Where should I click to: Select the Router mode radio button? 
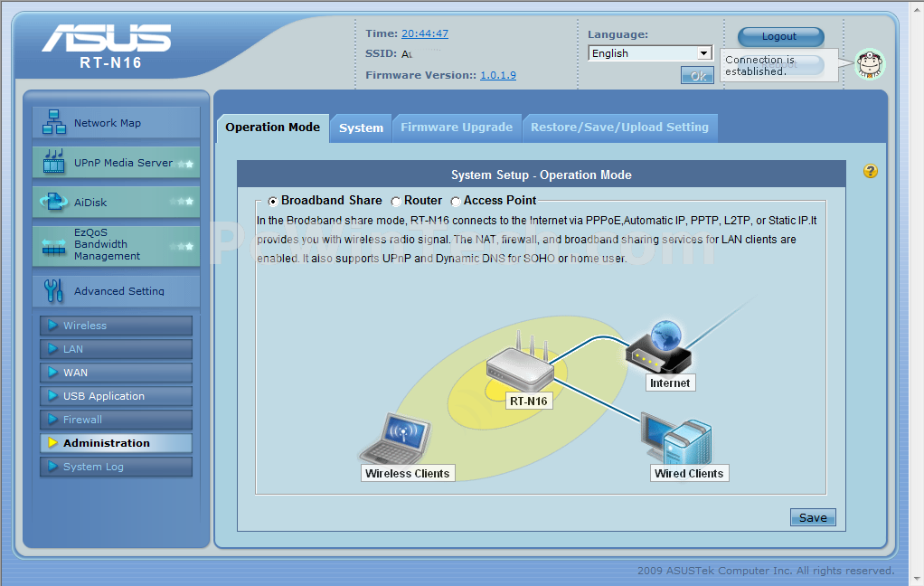pos(396,202)
